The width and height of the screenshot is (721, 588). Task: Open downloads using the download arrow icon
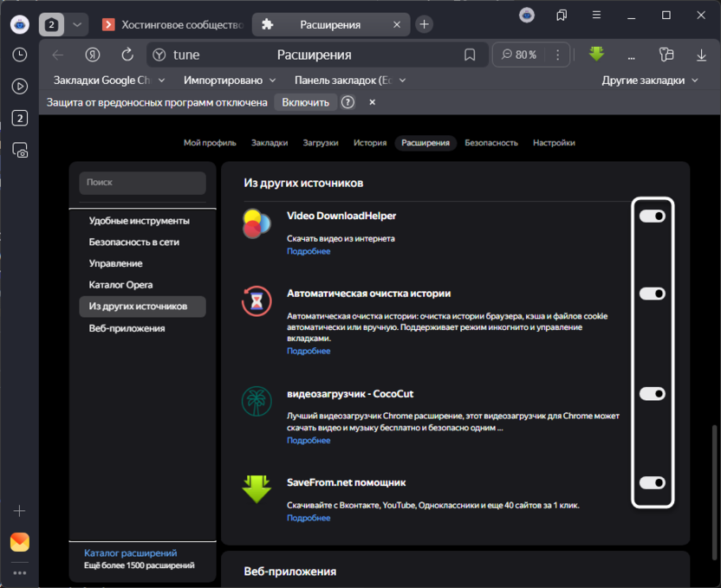coord(701,55)
